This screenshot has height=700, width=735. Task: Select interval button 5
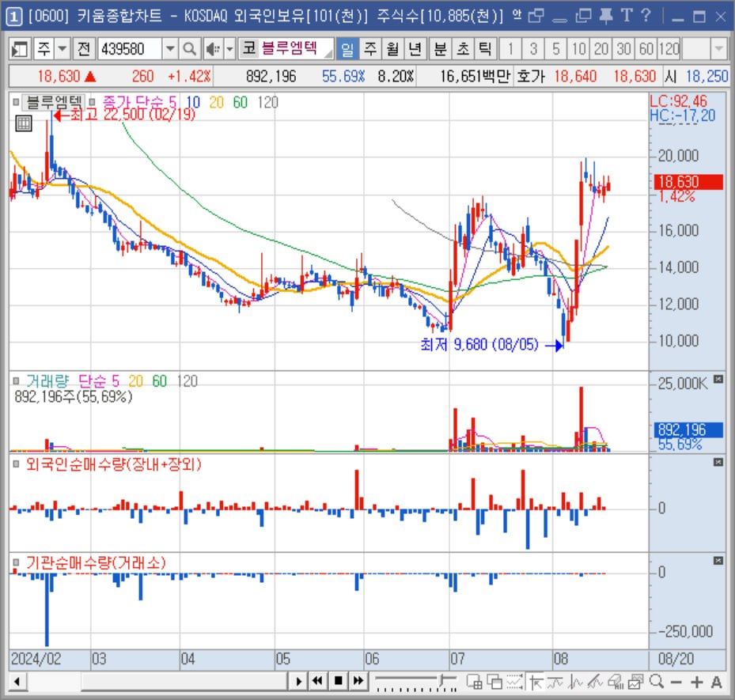(556, 49)
